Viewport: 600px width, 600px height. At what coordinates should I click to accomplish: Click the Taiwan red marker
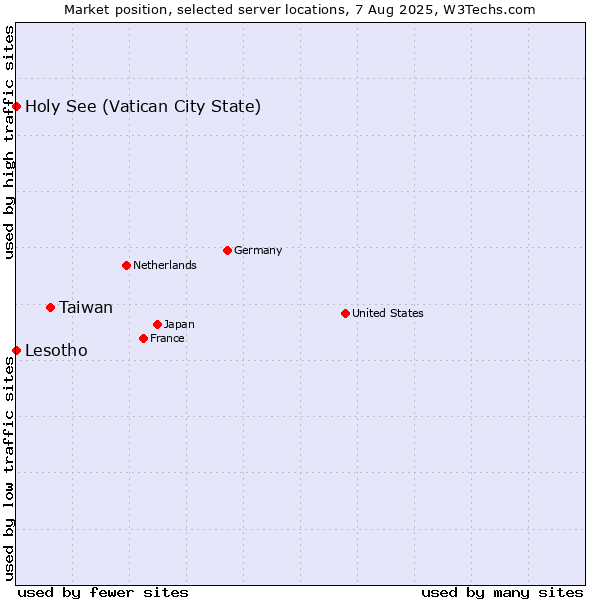(x=51, y=308)
